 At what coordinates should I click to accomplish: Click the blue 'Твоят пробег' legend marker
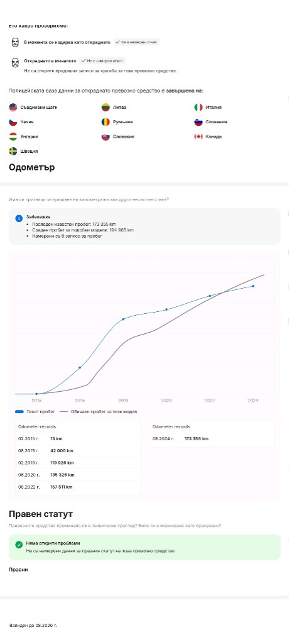[x=19, y=411]
